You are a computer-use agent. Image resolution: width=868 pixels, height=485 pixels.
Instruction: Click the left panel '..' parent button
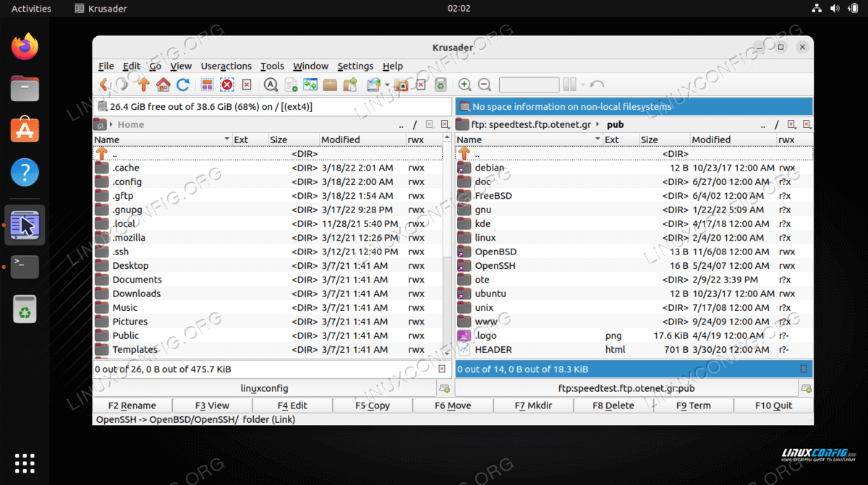401,124
